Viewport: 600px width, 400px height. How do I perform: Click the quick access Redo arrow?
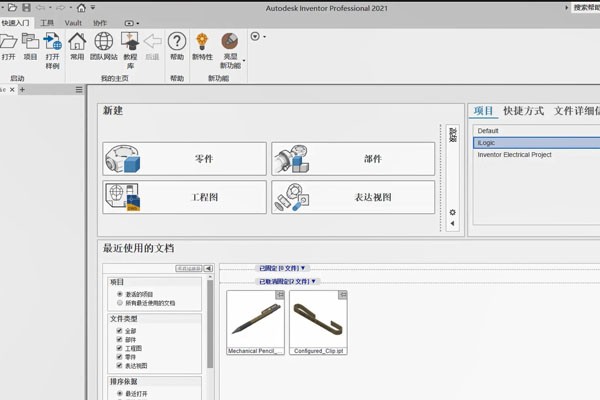point(60,7)
